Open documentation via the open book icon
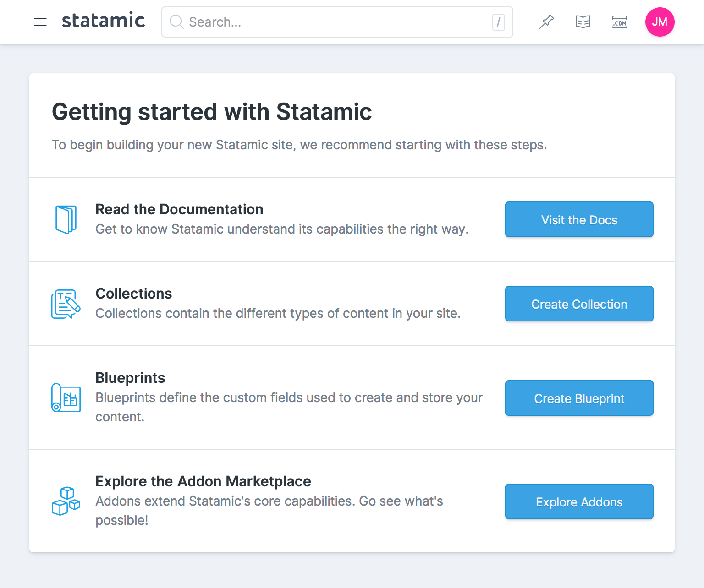The image size is (704, 588). (583, 22)
